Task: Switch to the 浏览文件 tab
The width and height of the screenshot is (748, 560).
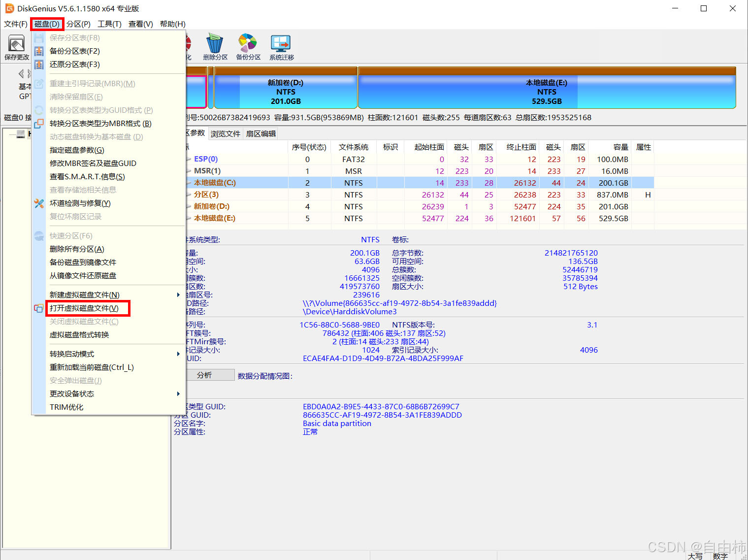Action: pyautogui.click(x=226, y=133)
